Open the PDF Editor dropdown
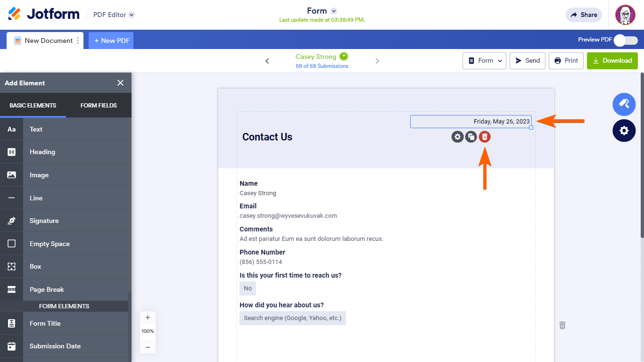 (114, 15)
